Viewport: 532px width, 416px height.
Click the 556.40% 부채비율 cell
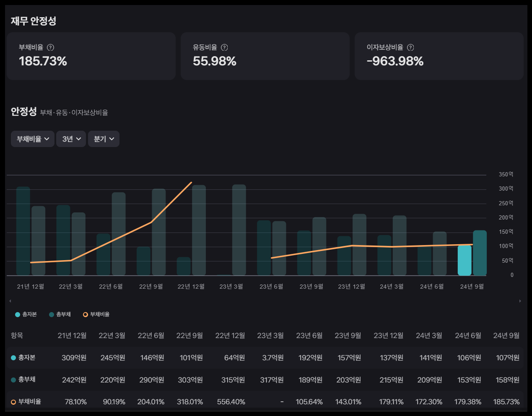(x=231, y=402)
